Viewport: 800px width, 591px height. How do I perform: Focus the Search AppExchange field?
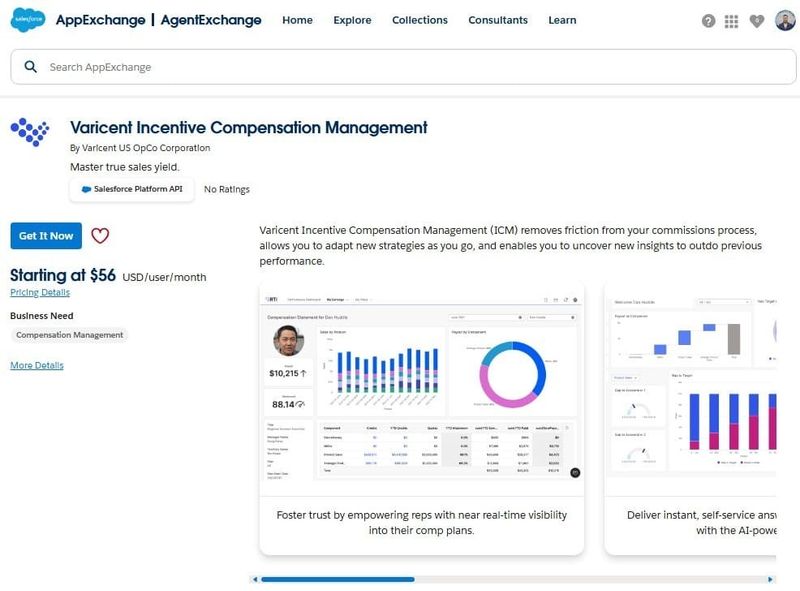click(403, 67)
